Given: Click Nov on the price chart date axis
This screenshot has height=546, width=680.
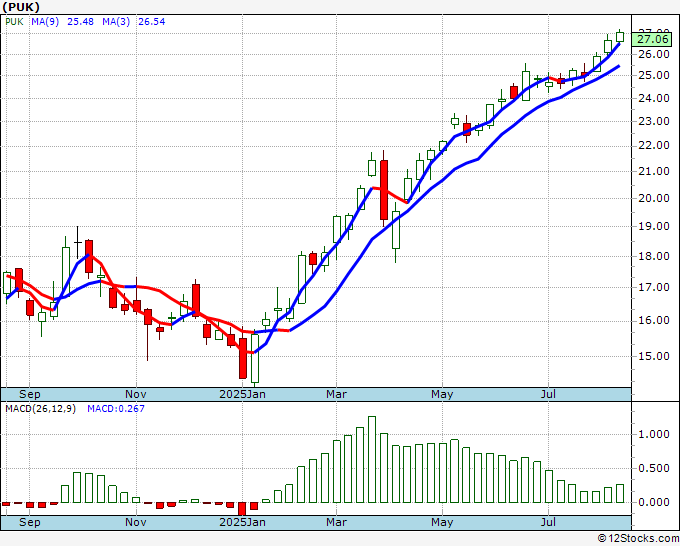Looking at the screenshot, I should coord(136,394).
